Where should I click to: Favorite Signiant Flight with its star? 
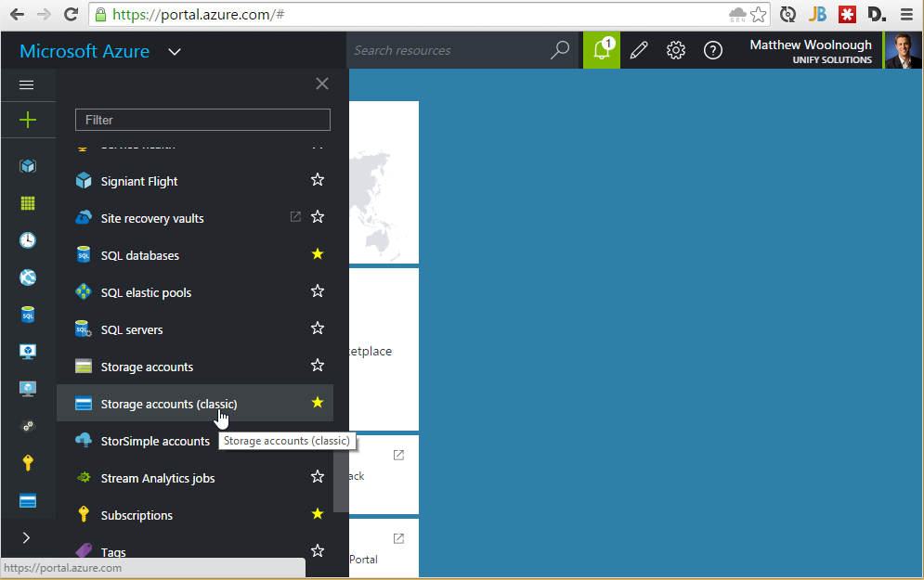(x=318, y=180)
